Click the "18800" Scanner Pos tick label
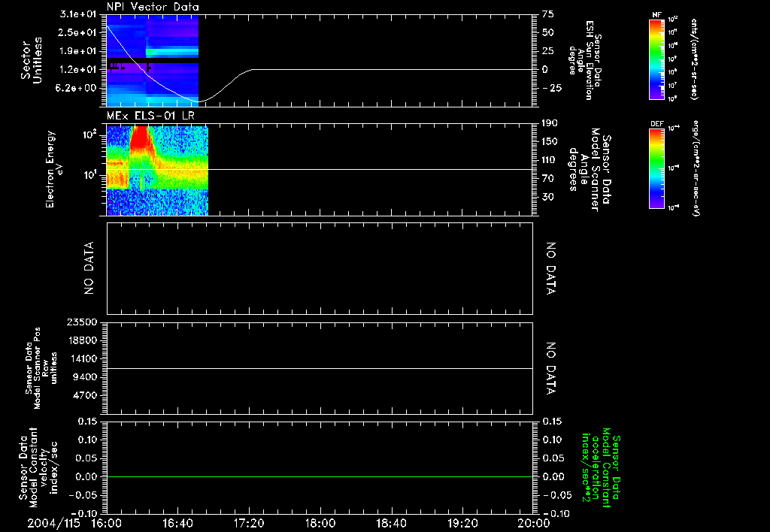The image size is (770, 532). pos(83,340)
